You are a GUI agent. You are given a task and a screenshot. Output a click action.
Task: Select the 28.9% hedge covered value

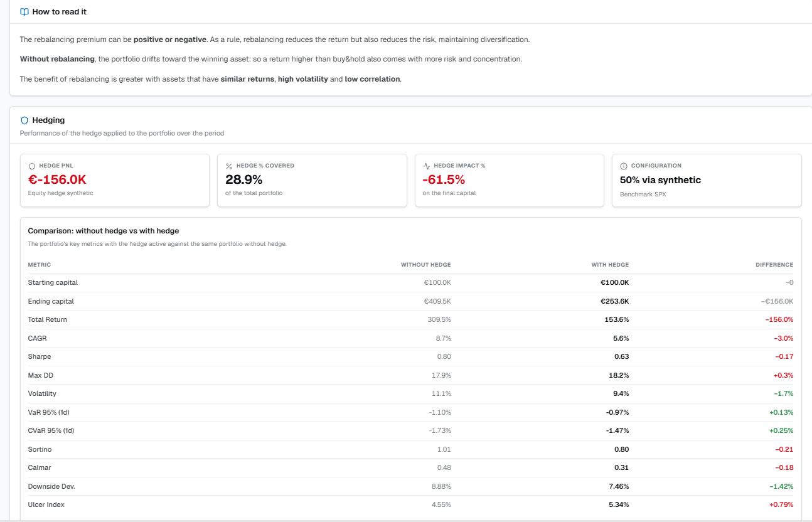243,179
